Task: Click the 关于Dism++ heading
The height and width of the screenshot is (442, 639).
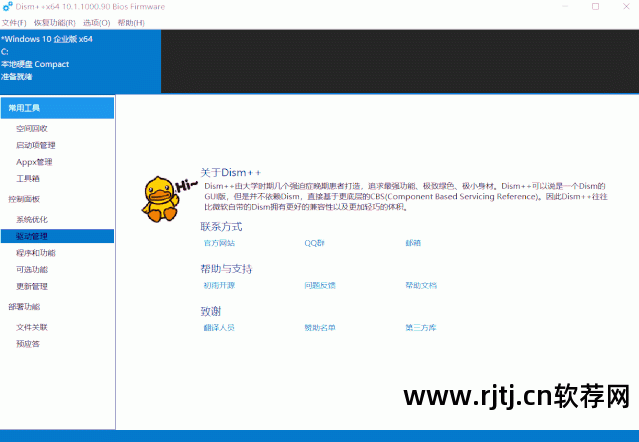Action: click(x=231, y=173)
